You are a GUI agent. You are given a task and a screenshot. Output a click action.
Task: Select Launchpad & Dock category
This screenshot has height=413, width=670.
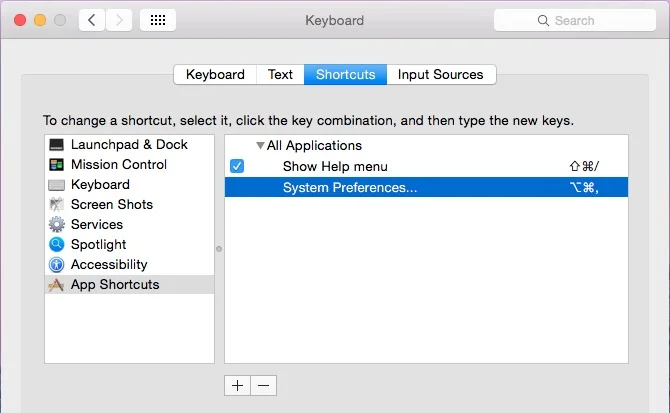click(129, 145)
